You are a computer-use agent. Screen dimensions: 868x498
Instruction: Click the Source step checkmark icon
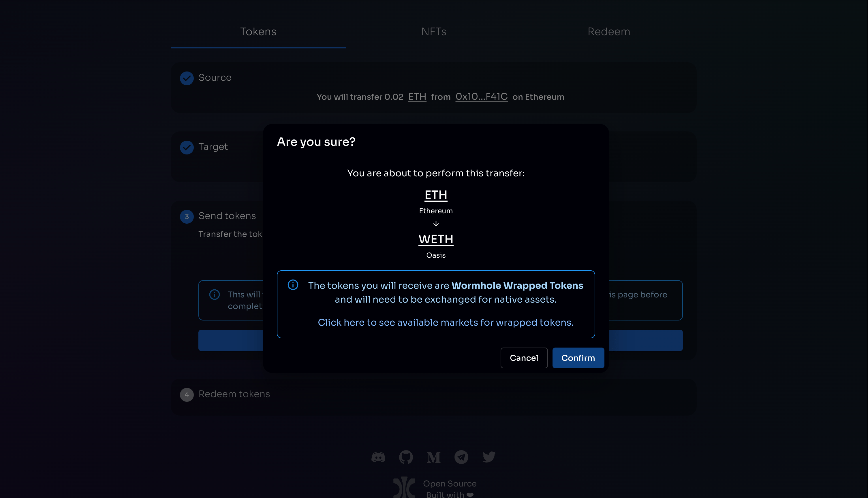pyautogui.click(x=187, y=78)
